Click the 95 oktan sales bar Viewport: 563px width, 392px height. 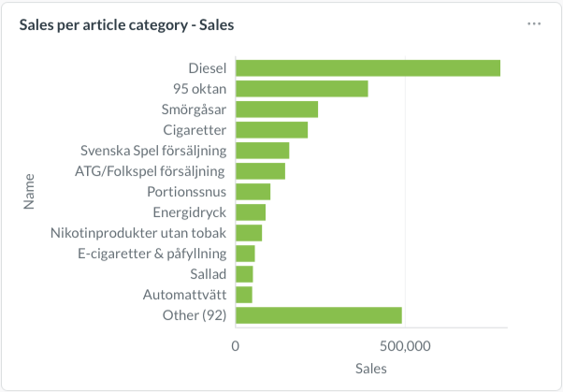coord(301,89)
